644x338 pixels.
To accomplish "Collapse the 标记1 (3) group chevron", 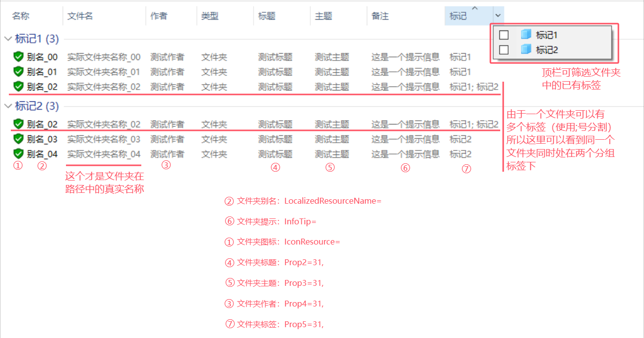I will point(8,38).
